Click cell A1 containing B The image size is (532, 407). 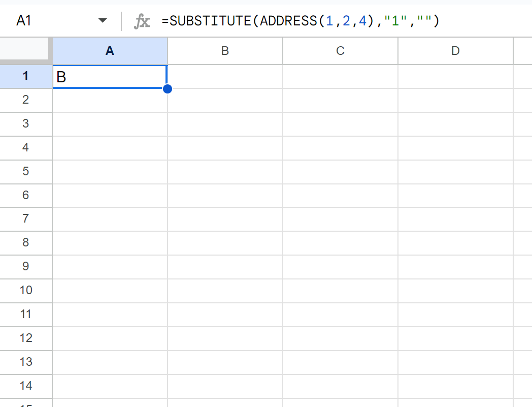tap(110, 77)
